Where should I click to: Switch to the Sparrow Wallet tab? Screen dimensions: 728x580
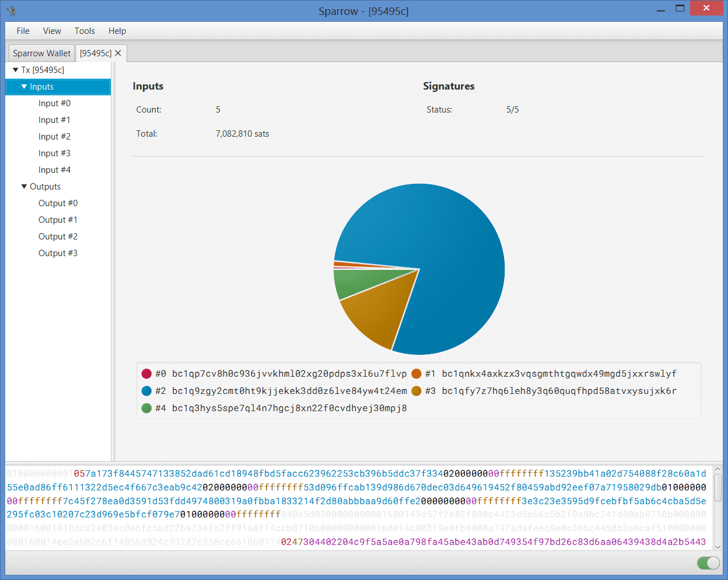coord(41,53)
